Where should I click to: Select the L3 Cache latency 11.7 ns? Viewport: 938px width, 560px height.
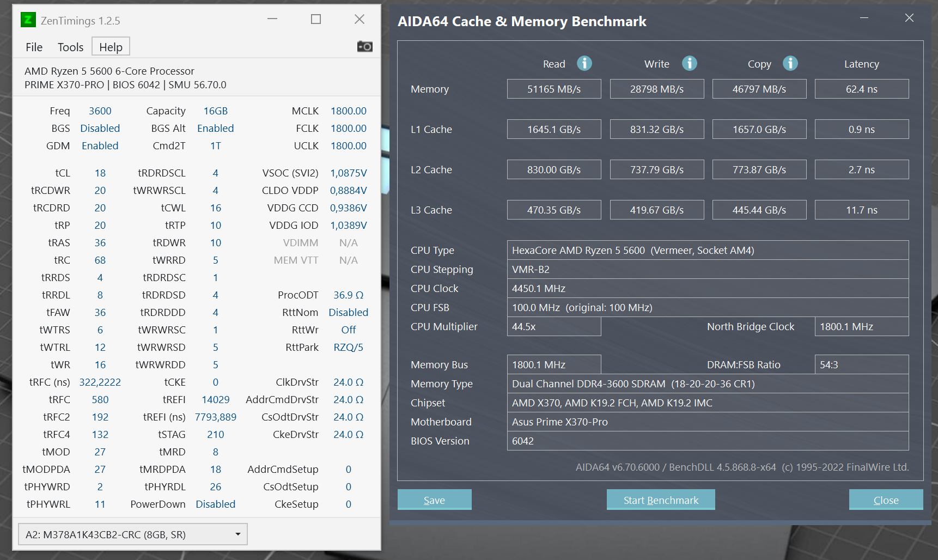pos(862,210)
